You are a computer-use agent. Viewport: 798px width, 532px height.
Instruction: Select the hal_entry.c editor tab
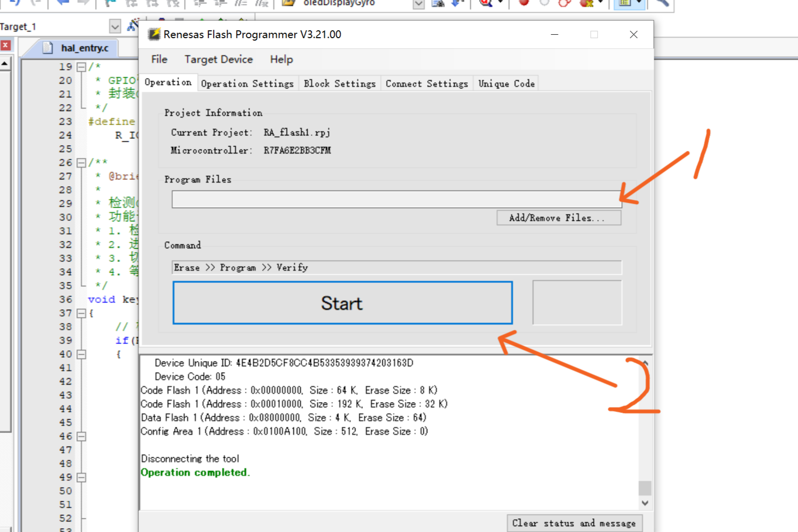pyautogui.click(x=78, y=48)
